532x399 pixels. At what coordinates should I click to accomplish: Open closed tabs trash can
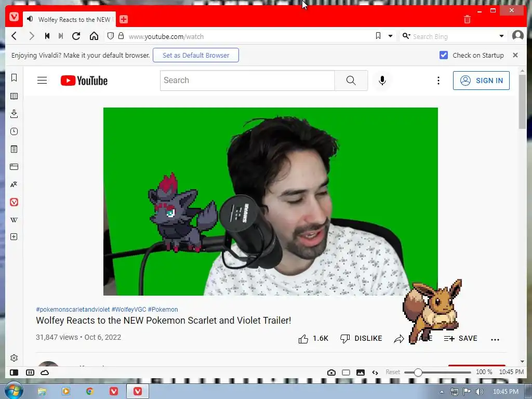click(467, 19)
